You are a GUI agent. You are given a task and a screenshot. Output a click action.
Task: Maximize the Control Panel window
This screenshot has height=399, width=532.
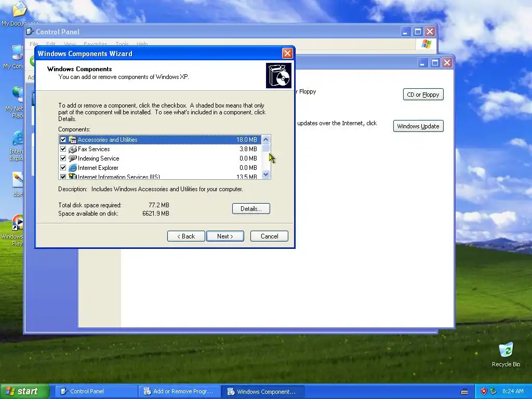(x=418, y=32)
